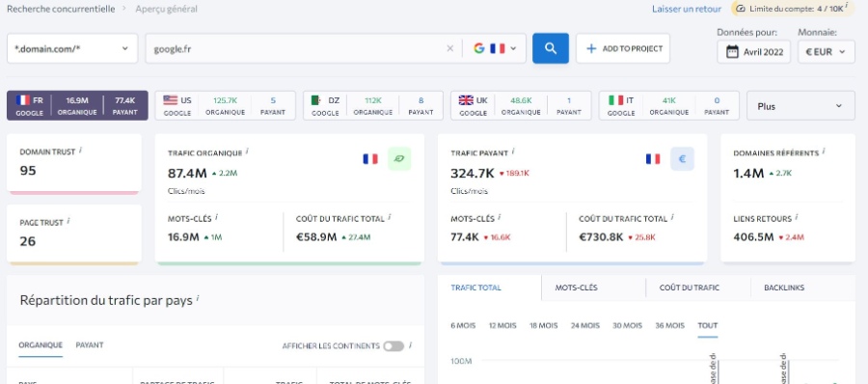Click info icon by paid Coût du trafic total
868x384 pixels.
(x=672, y=217)
